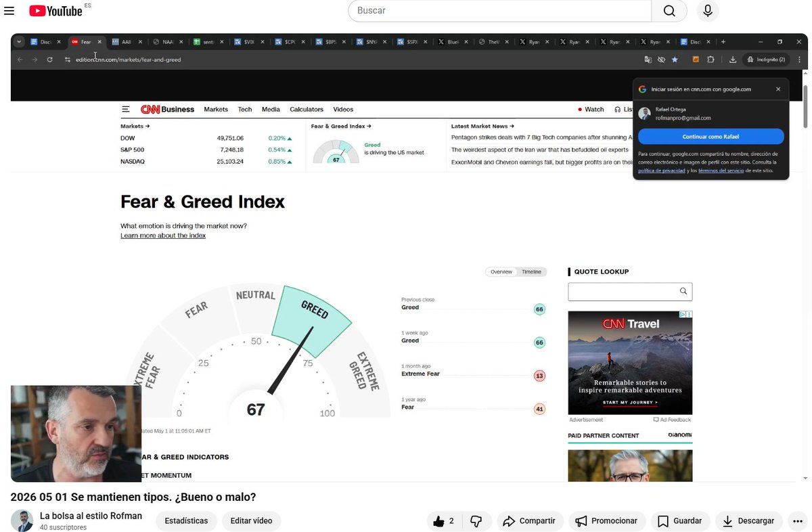Click the 1 year ago score 41 badge

(539, 409)
